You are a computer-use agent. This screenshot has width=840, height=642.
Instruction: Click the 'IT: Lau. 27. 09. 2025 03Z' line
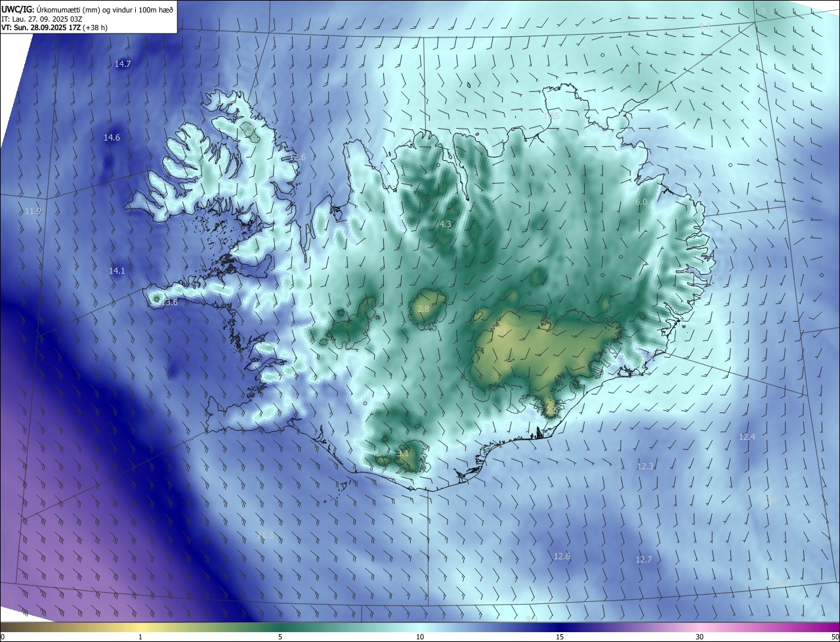click(42, 18)
